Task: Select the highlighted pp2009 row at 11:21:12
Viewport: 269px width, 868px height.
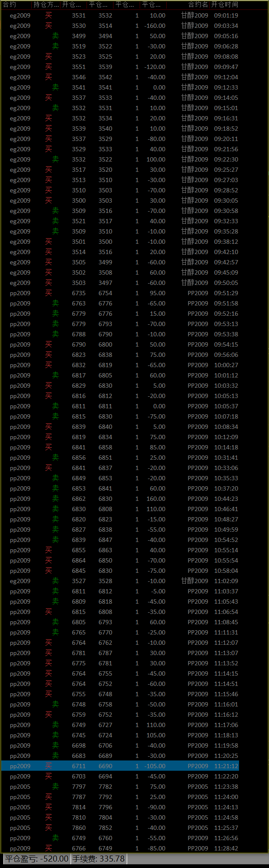Action: [x=120, y=766]
